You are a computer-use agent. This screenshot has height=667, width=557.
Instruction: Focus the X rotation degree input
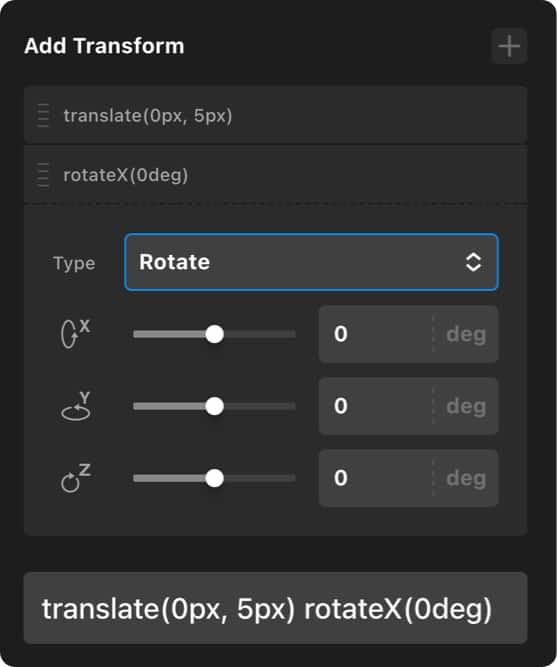point(376,334)
